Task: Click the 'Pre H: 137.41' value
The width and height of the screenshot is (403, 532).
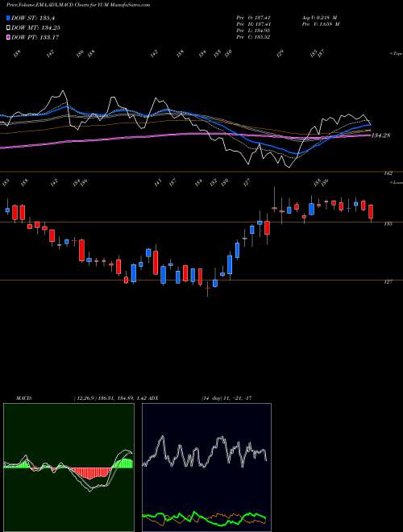Action: click(254, 23)
